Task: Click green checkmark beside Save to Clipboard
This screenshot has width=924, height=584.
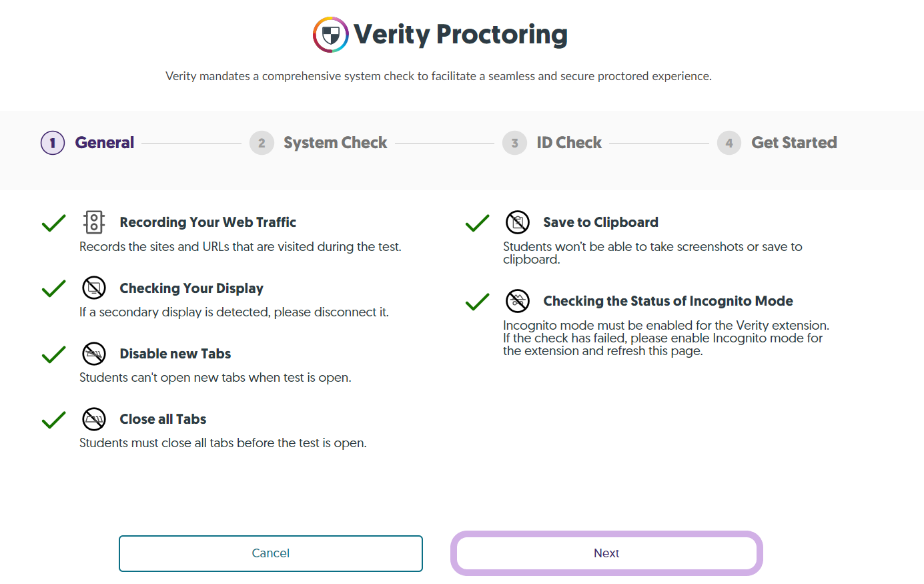Action: tap(478, 223)
